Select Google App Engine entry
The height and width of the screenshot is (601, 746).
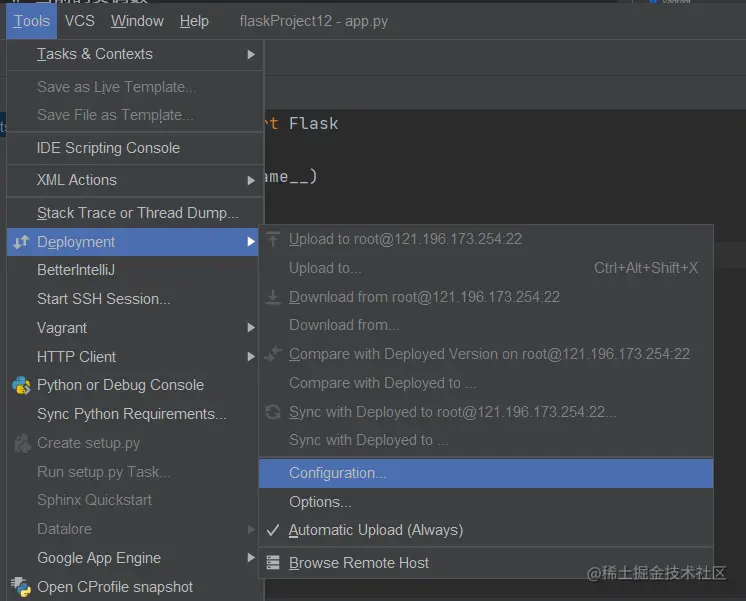pyautogui.click(x=133, y=558)
